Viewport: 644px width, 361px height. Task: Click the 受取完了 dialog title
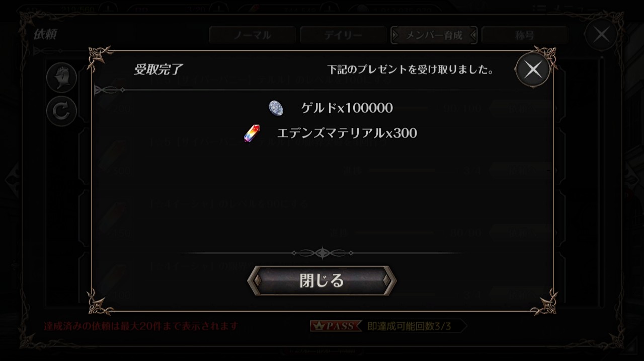tap(158, 69)
